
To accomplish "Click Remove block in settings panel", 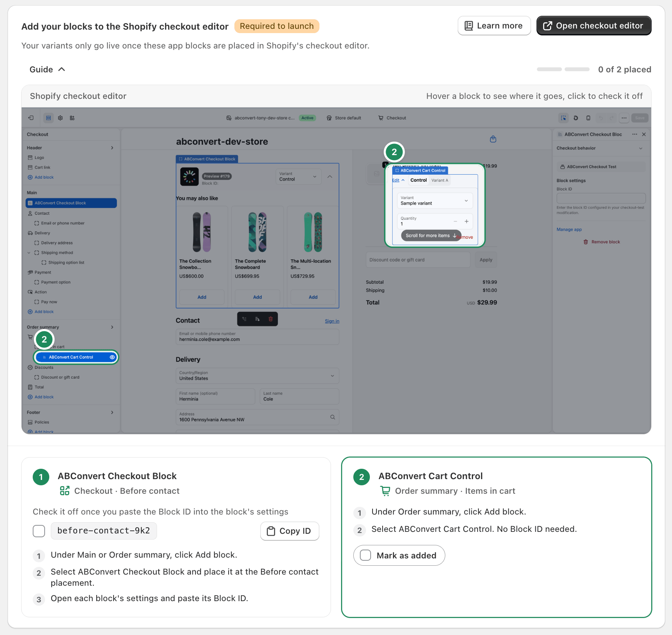I will click(x=602, y=242).
